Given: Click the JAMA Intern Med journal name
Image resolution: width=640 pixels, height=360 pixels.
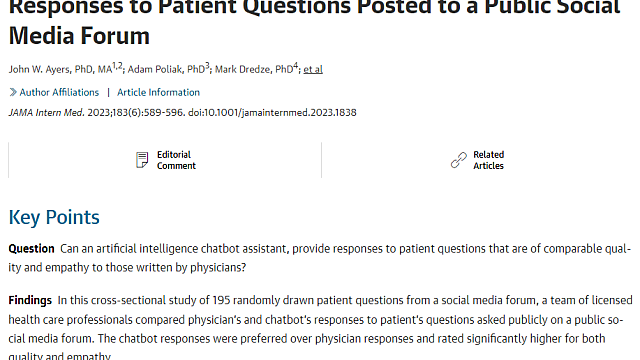Looking at the screenshot, I should pyautogui.click(x=47, y=113).
